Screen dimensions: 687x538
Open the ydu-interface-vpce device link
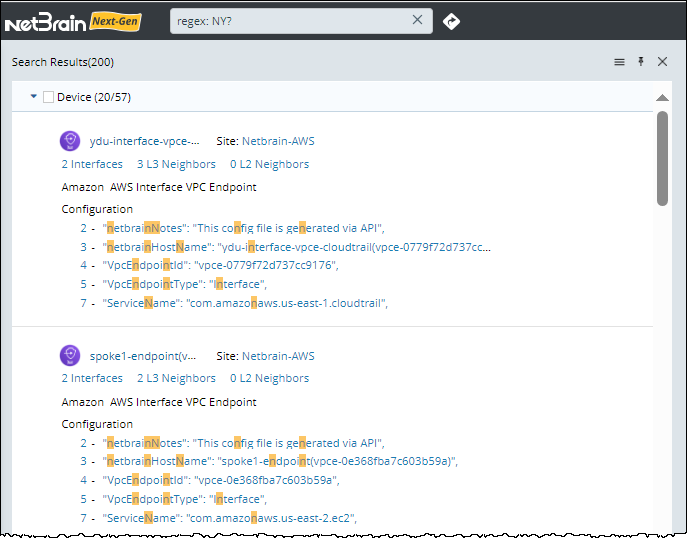(145, 141)
